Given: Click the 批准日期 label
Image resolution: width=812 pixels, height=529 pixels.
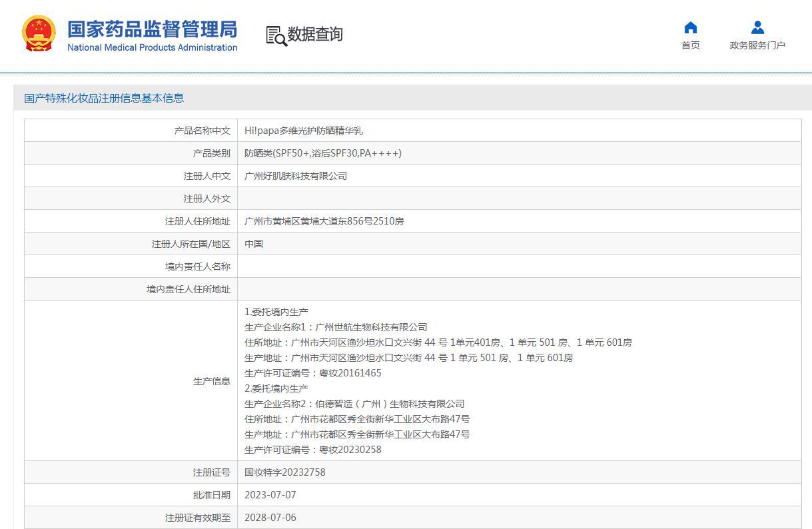Looking at the screenshot, I should click(212, 495).
